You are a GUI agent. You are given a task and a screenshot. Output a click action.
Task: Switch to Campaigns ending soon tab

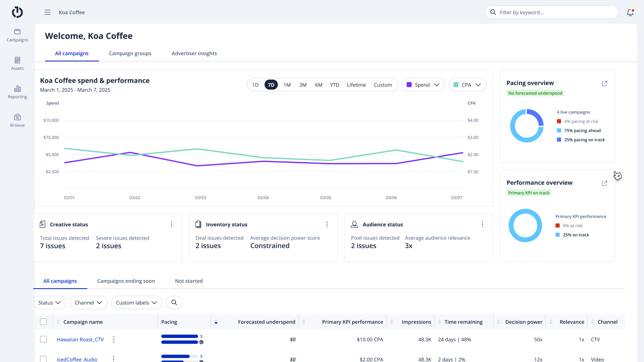126,281
